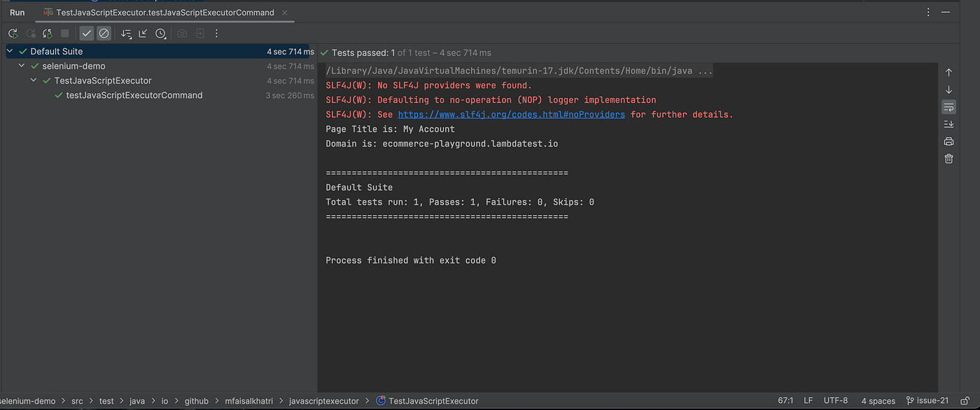Collapse the Default Suite tree node
980x410 pixels.
coord(10,52)
